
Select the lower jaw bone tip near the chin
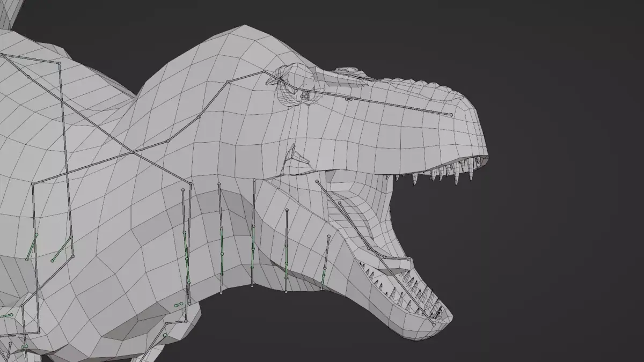[434, 324]
